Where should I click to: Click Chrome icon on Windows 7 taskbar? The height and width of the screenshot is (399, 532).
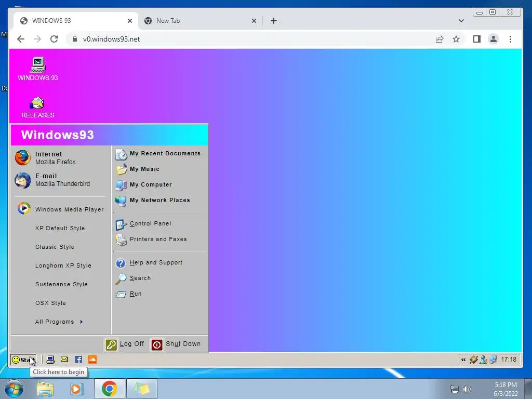coord(109,389)
